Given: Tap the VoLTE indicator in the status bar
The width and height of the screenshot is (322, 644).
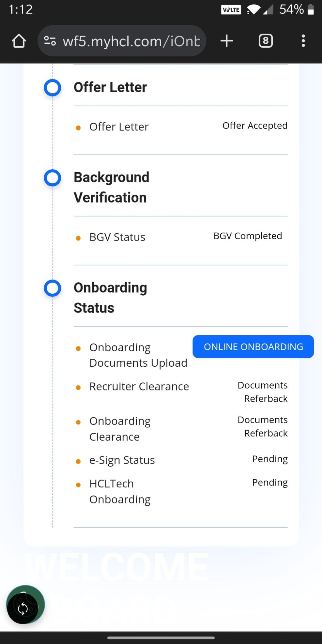Looking at the screenshot, I should click(231, 9).
